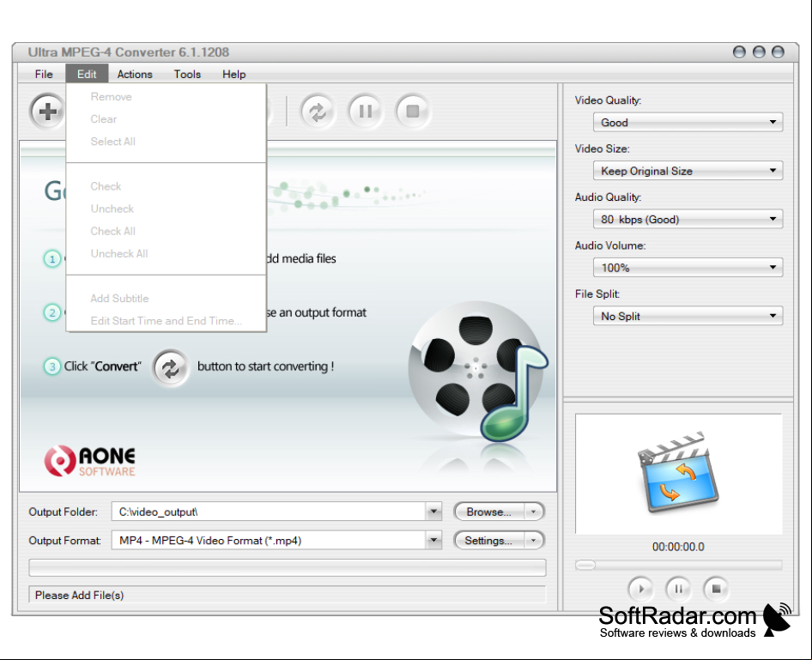Click the Please Add File(s) status text
This screenshot has height=660, width=812.
pos(79,596)
